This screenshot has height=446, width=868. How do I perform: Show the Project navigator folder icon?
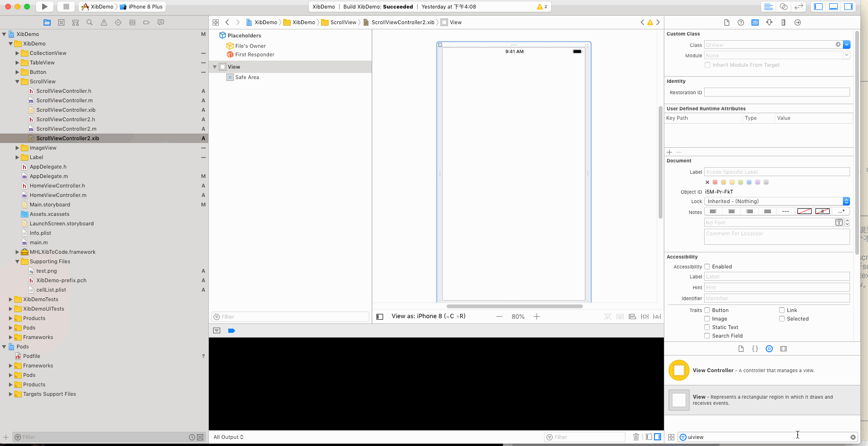click(x=47, y=22)
